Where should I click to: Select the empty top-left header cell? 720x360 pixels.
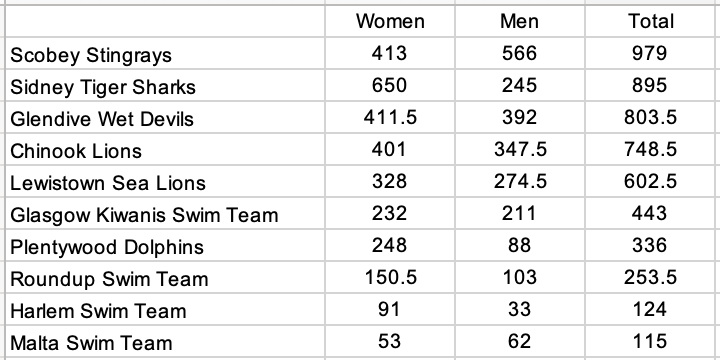click(165, 21)
